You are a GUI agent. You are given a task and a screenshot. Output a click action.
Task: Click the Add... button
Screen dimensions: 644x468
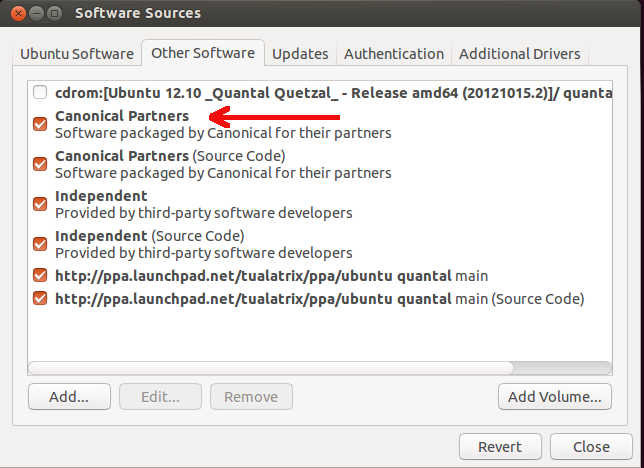(69, 397)
